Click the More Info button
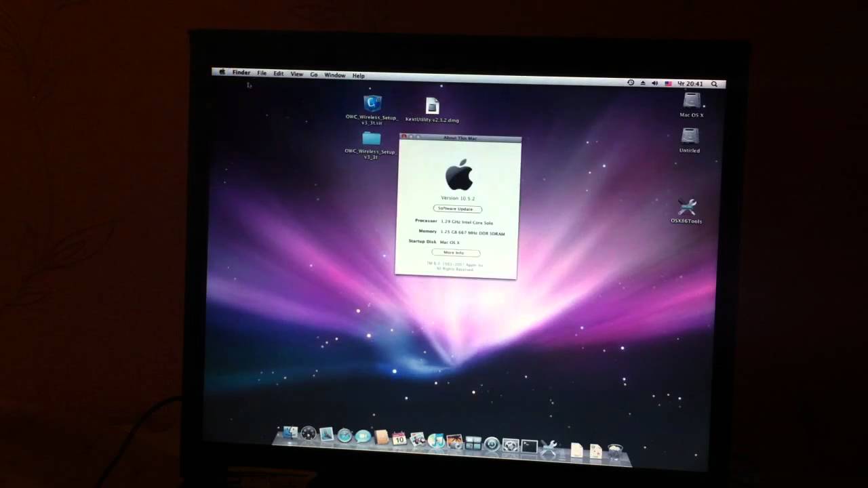This screenshot has width=868, height=488. point(456,253)
